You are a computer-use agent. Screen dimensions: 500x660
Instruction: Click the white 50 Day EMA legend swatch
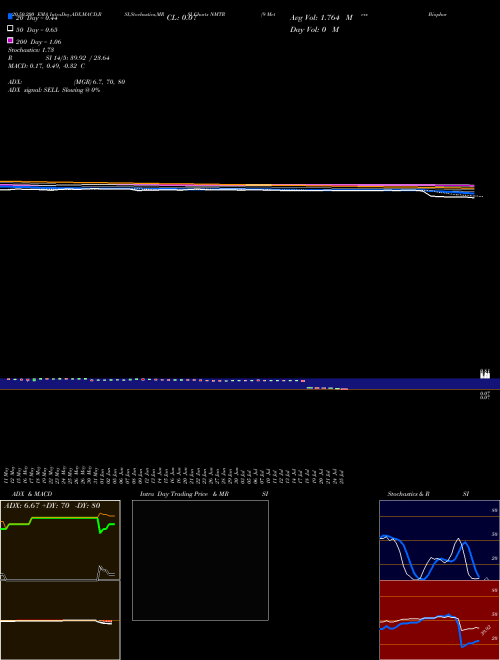click(x=10, y=29)
